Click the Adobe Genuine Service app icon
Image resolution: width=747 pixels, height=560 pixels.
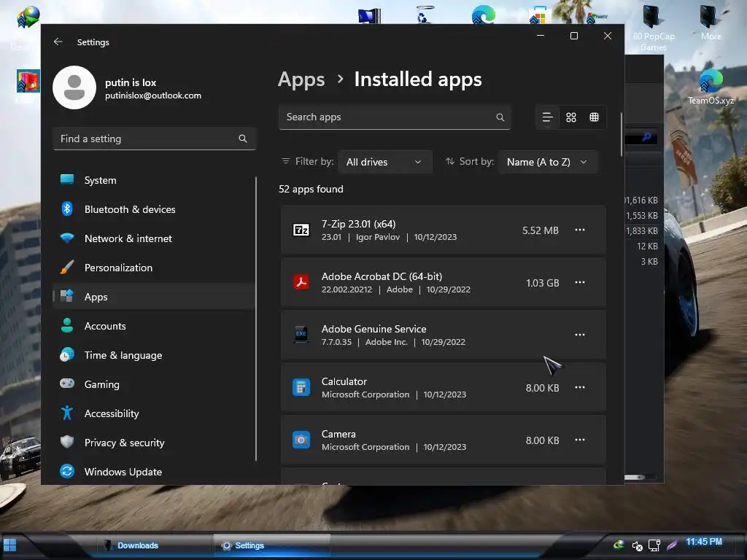click(301, 335)
